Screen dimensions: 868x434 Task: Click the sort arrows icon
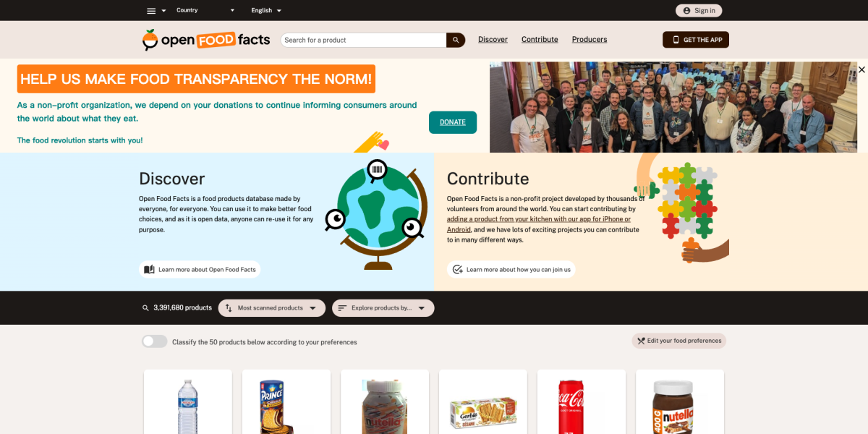pyautogui.click(x=229, y=308)
